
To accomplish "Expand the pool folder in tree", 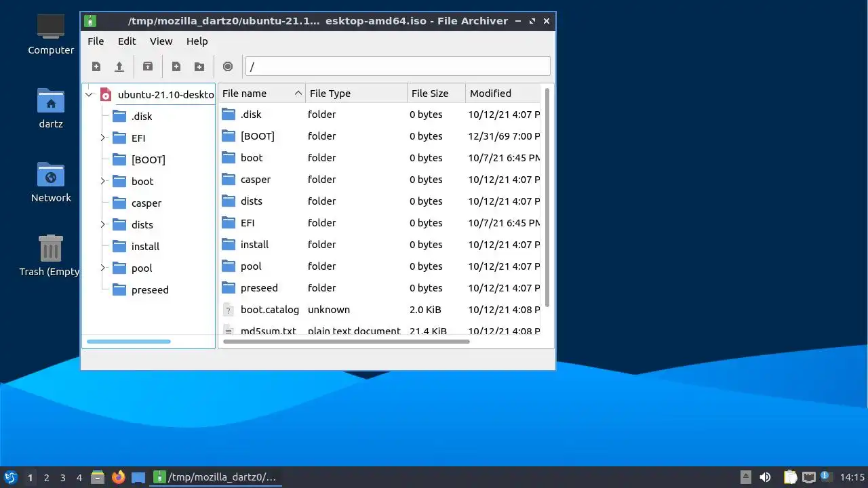I will [103, 268].
